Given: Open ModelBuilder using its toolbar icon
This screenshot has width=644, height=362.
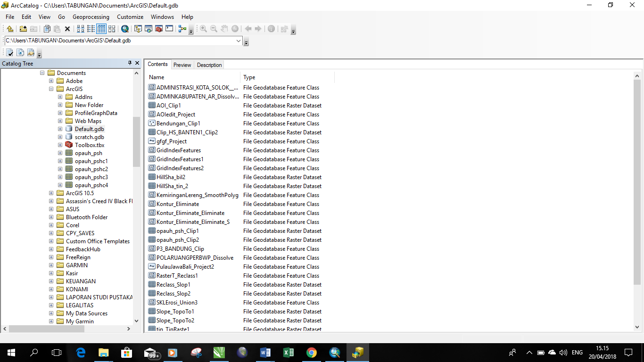Looking at the screenshot, I should click(182, 29).
